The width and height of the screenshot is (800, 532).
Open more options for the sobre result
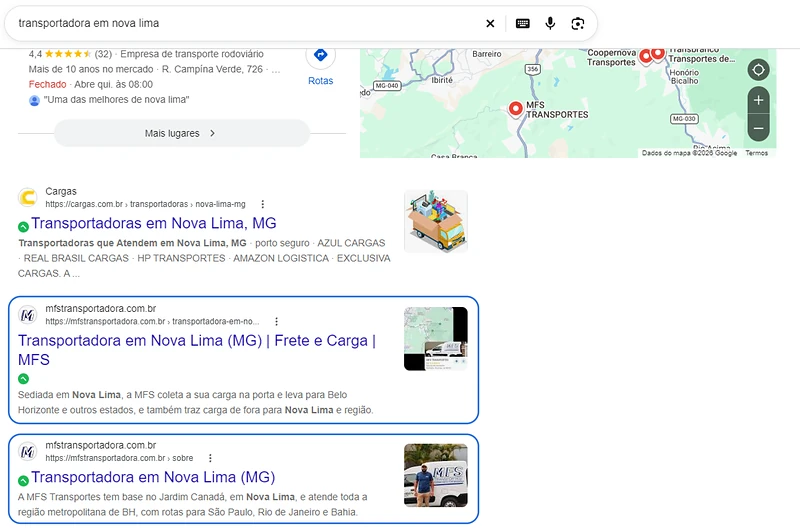(x=210, y=458)
